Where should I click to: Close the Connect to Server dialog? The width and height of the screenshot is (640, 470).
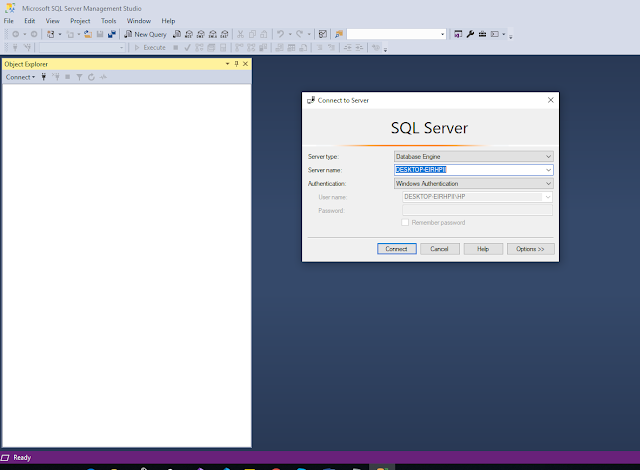click(x=551, y=100)
